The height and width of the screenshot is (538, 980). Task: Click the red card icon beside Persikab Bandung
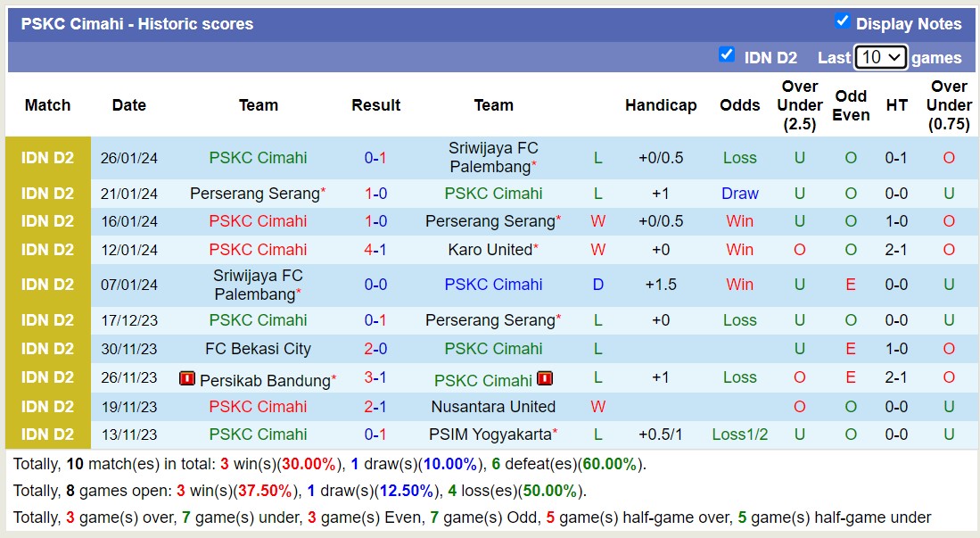(188, 377)
